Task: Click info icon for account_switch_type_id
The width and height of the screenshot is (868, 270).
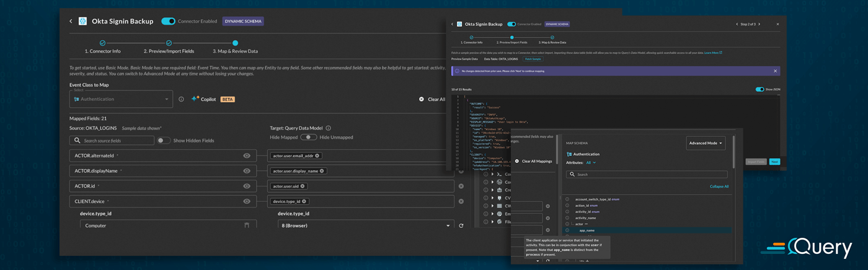Action: click(x=567, y=199)
